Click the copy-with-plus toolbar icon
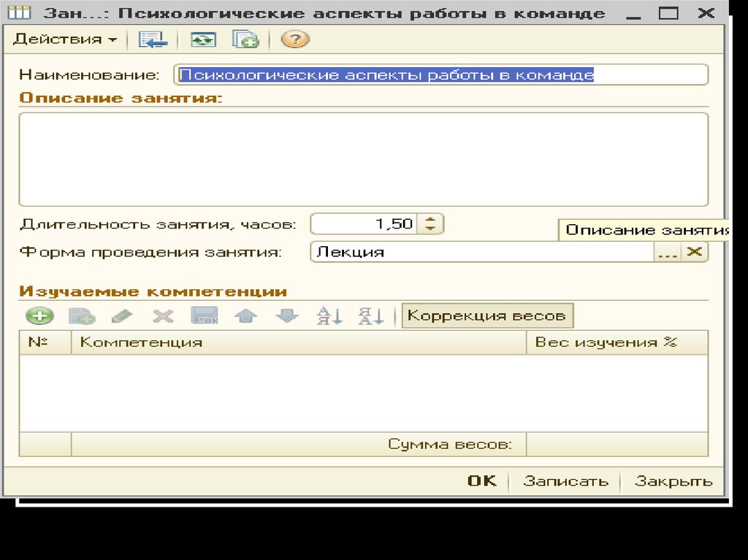This screenshot has height=560, width=748. 246,39
